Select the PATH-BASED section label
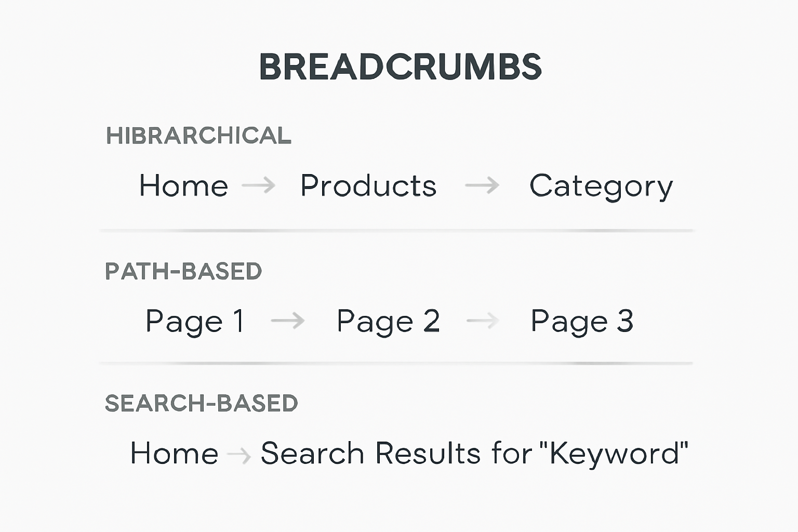Image resolution: width=798 pixels, height=532 pixels. (183, 271)
